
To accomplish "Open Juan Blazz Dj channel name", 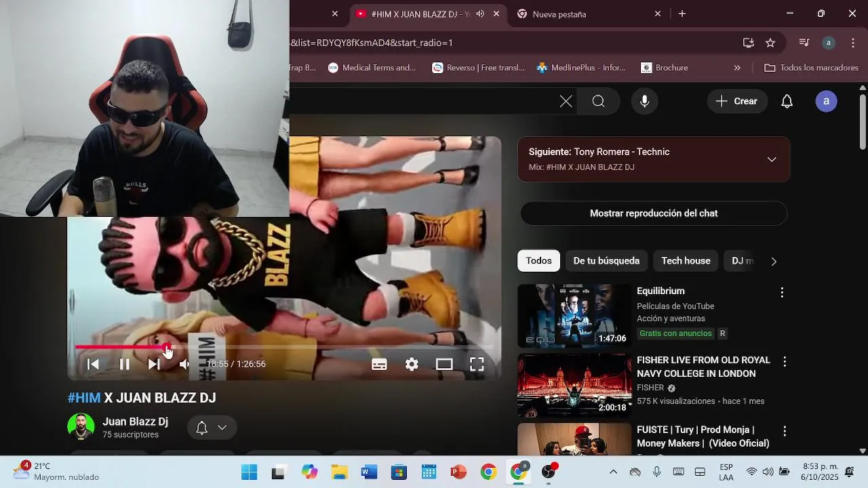I will (135, 422).
